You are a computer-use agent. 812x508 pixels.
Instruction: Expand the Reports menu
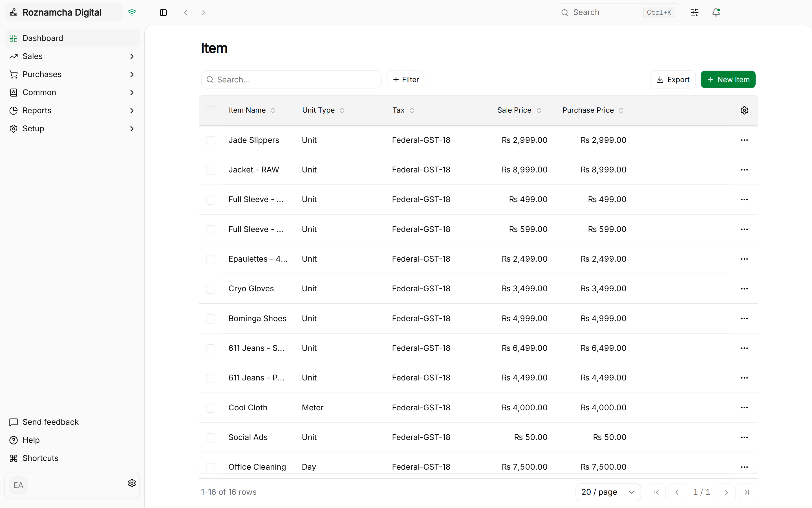(72, 111)
